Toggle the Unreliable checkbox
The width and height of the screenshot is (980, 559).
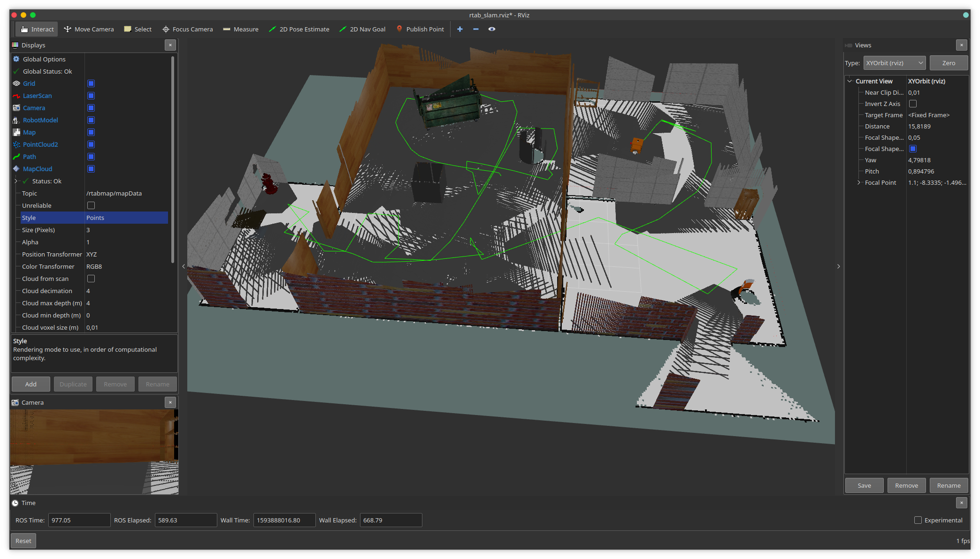(91, 205)
